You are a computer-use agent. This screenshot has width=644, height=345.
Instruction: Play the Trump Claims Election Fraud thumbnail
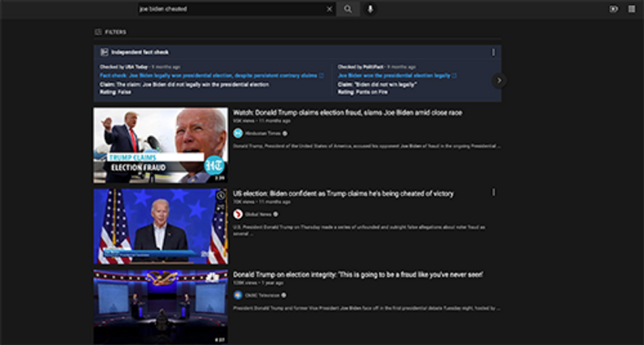(x=160, y=145)
